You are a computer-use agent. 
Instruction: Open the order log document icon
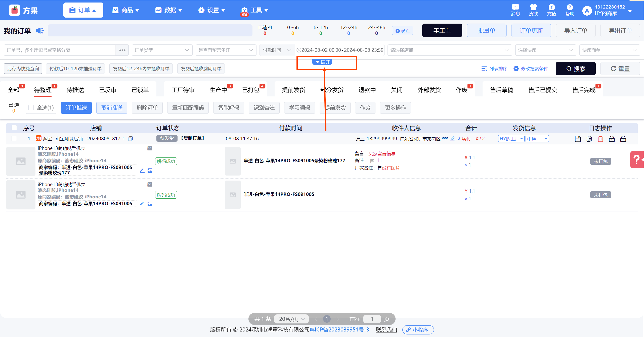pos(578,139)
